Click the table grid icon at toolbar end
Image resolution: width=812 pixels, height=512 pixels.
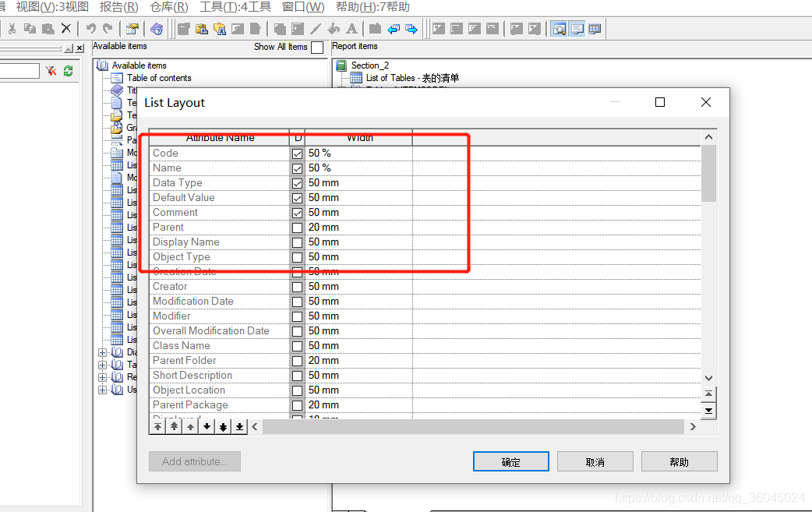coord(595,29)
